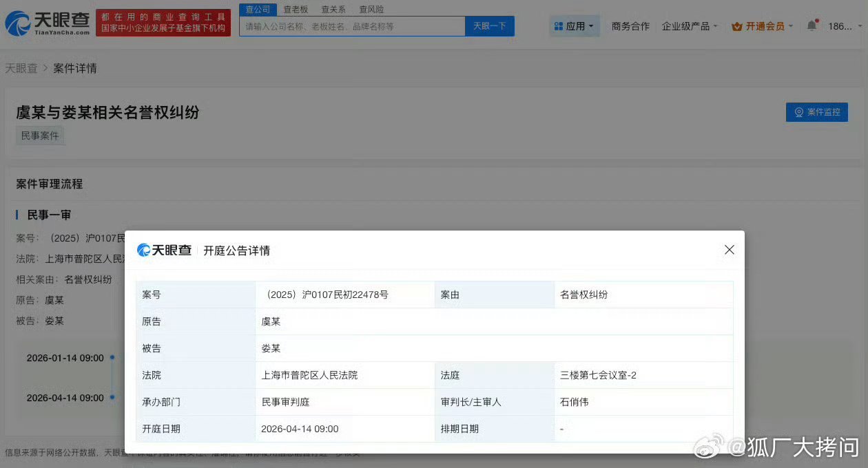Switch to the 查关系 tab

333,9
